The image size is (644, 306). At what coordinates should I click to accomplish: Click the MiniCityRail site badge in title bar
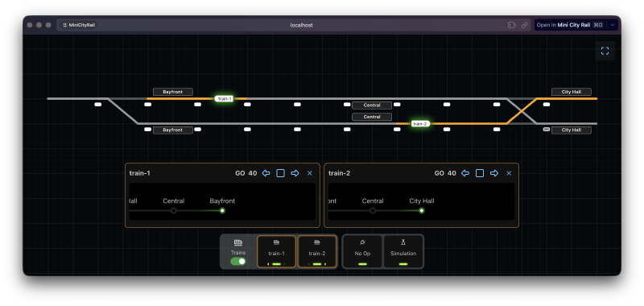coord(79,25)
